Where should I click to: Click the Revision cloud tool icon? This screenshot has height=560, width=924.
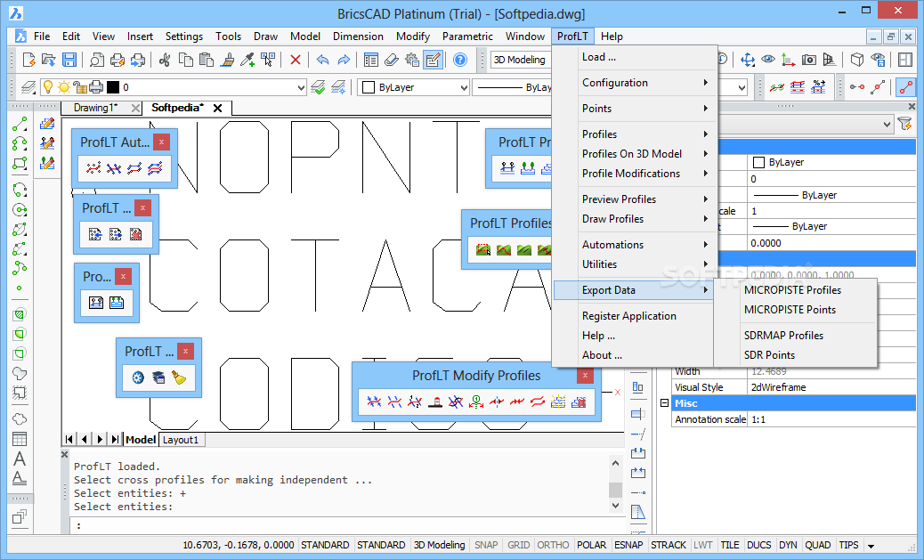pyautogui.click(x=20, y=419)
